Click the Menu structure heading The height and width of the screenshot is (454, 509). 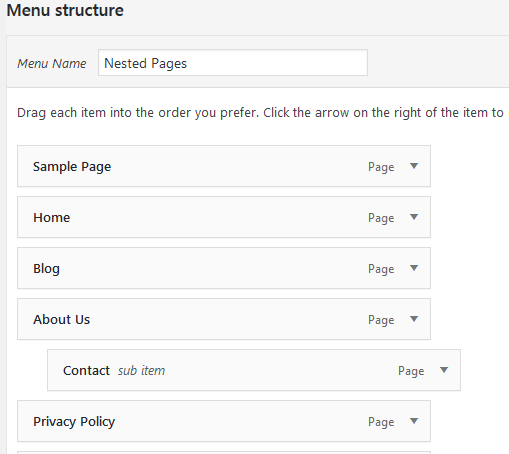click(65, 10)
